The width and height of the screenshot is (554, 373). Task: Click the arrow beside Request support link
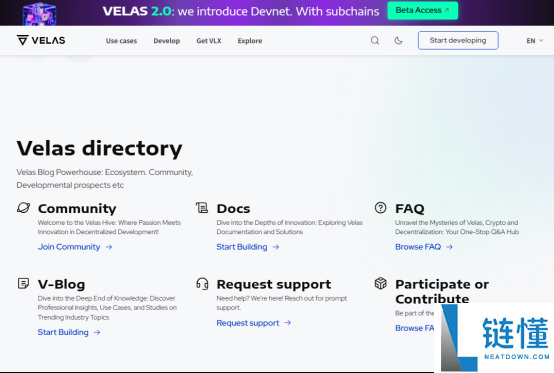pyautogui.click(x=288, y=322)
